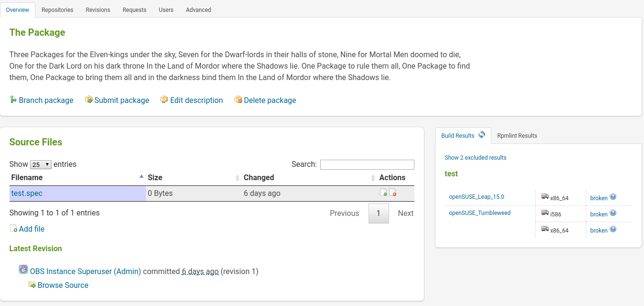Refresh build results with the reload icon
The image size is (644, 306).
(482, 135)
